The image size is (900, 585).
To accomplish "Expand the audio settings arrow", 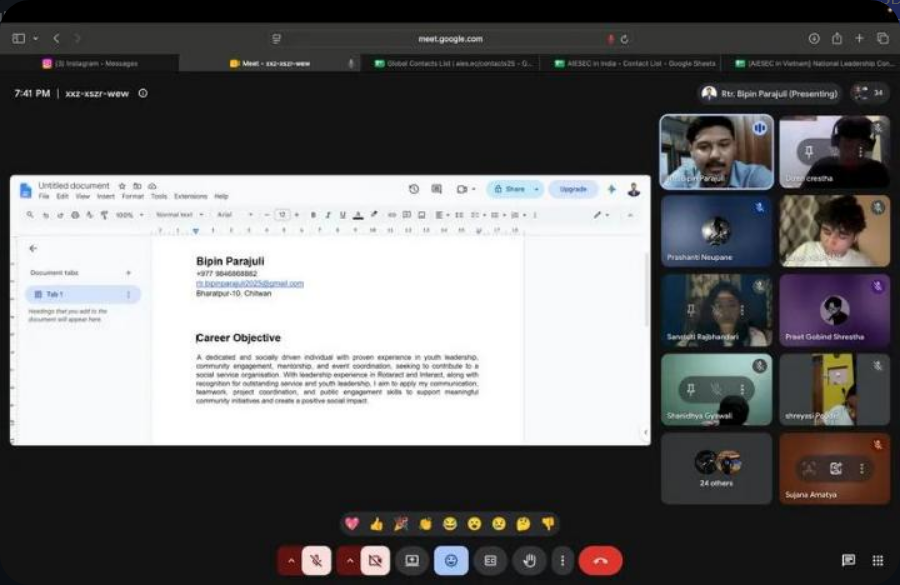I will tap(291, 560).
